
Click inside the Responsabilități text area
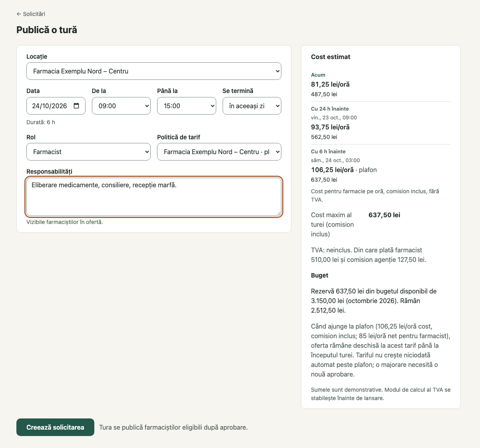154,197
